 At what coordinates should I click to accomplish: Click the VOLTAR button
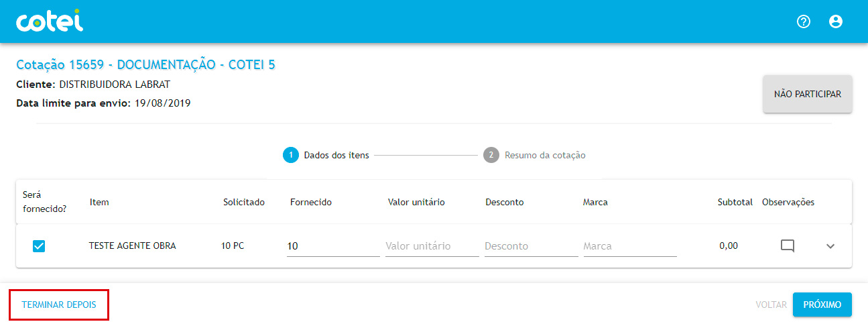[771, 305]
